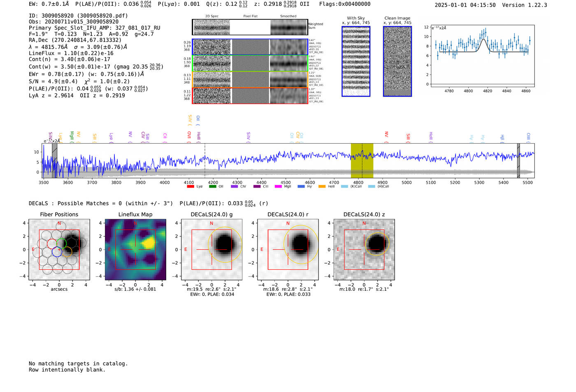Click the orange HeII legend swatch

click(322, 186)
